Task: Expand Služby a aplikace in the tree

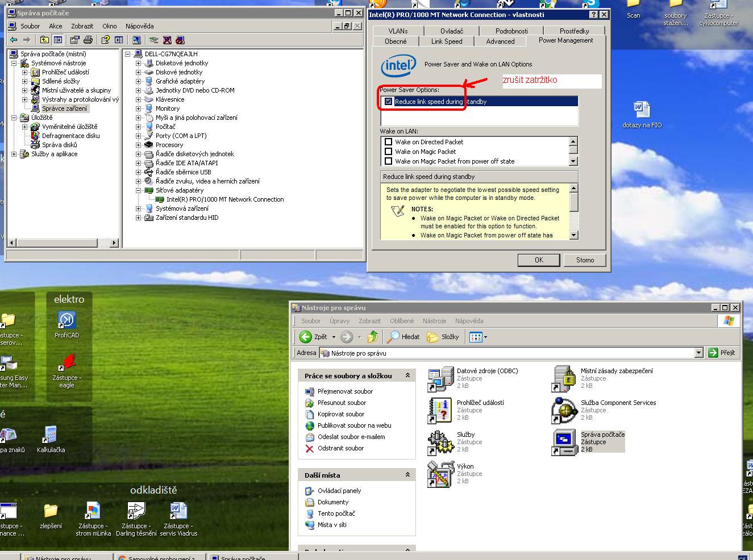Action: pos(14,154)
